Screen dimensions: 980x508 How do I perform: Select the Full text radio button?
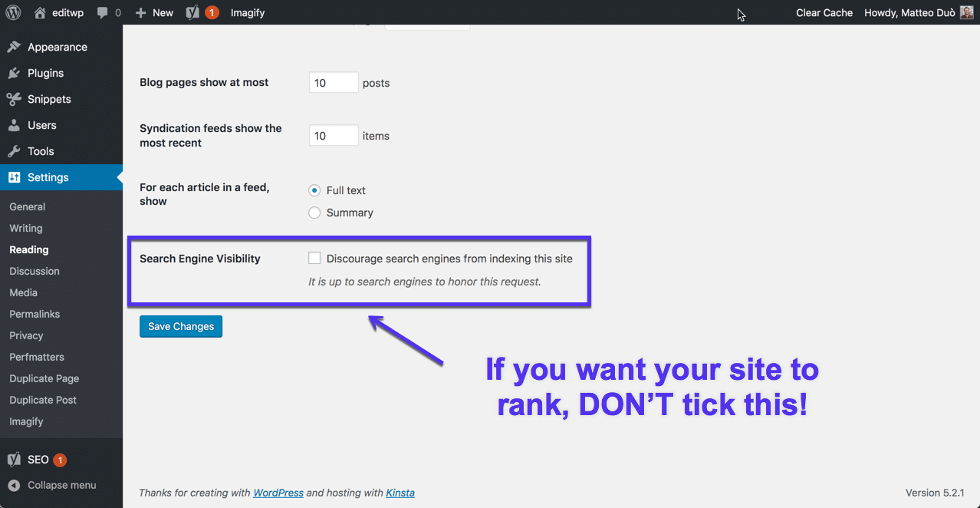tap(314, 190)
